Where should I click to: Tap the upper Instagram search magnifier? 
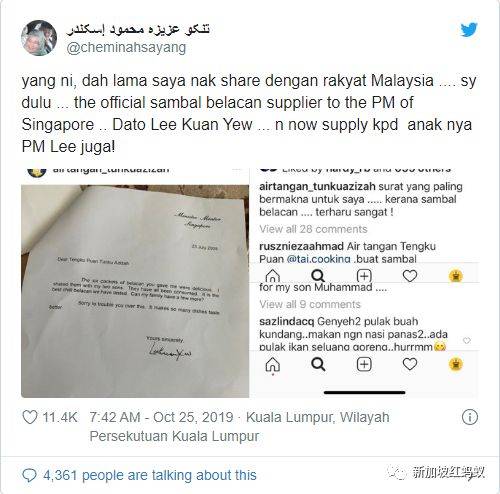pyautogui.click(x=318, y=276)
